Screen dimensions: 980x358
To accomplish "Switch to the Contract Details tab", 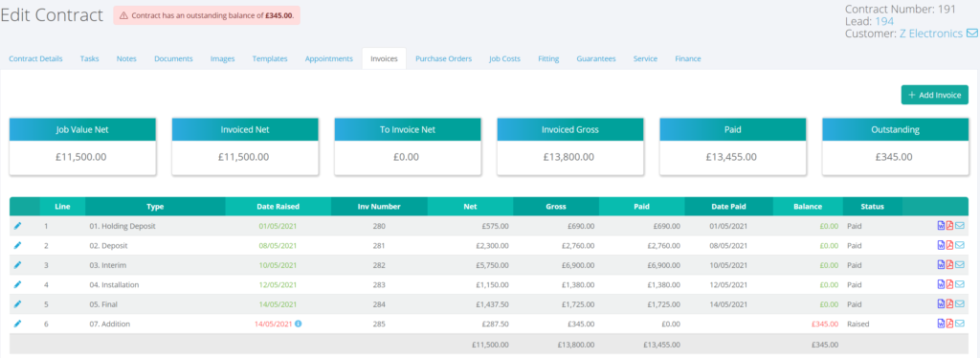I will (x=35, y=58).
